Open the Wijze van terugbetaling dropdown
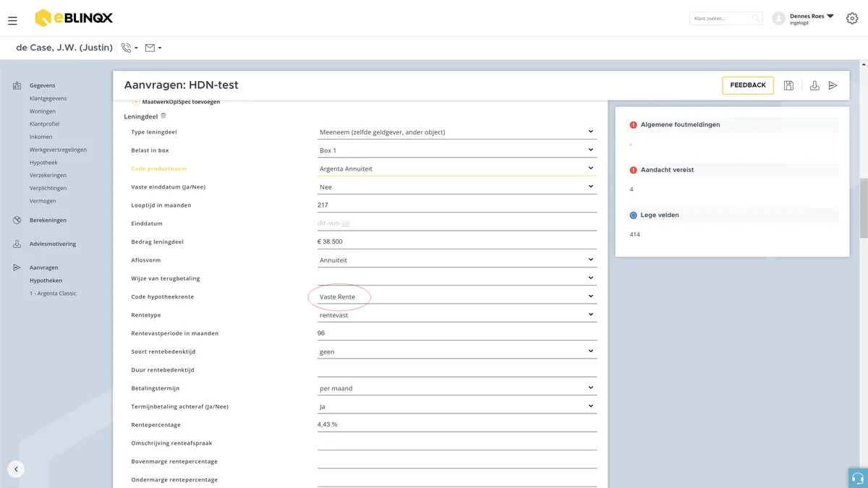This screenshot has height=488, width=868. tap(456, 278)
